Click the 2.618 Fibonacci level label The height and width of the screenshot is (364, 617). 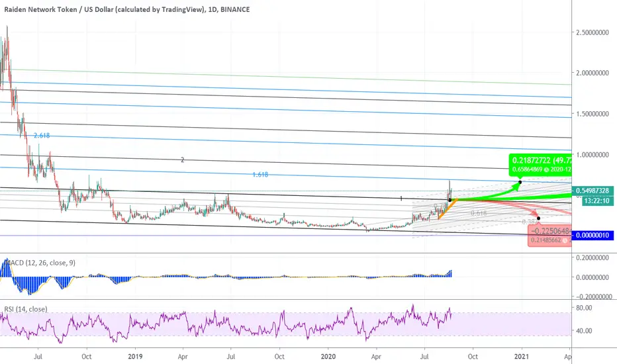click(x=42, y=136)
